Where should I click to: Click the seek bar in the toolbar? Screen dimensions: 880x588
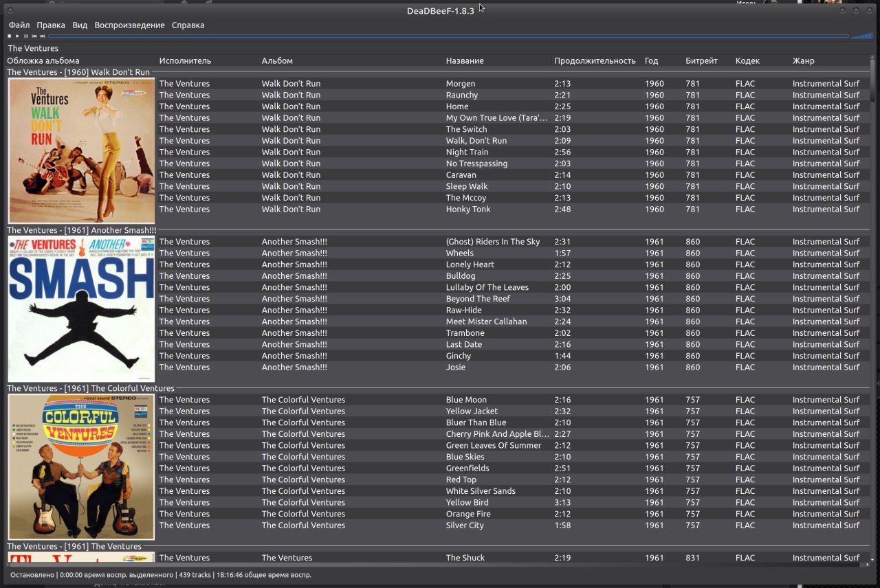point(448,36)
